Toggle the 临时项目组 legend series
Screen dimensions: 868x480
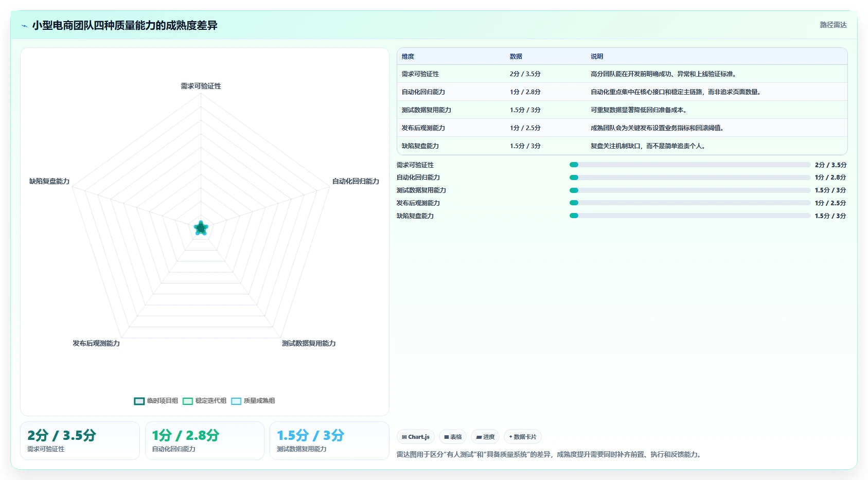(x=156, y=401)
